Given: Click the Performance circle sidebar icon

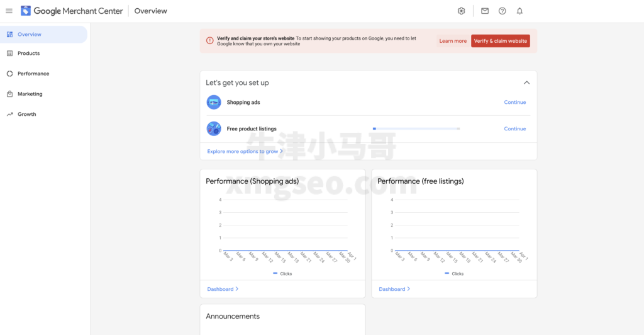Looking at the screenshot, I should coord(10,74).
